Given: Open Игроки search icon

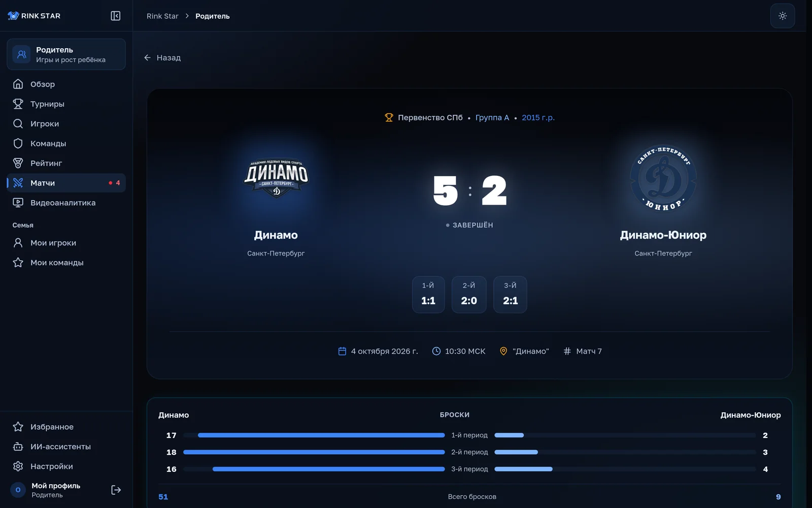Looking at the screenshot, I should [18, 123].
